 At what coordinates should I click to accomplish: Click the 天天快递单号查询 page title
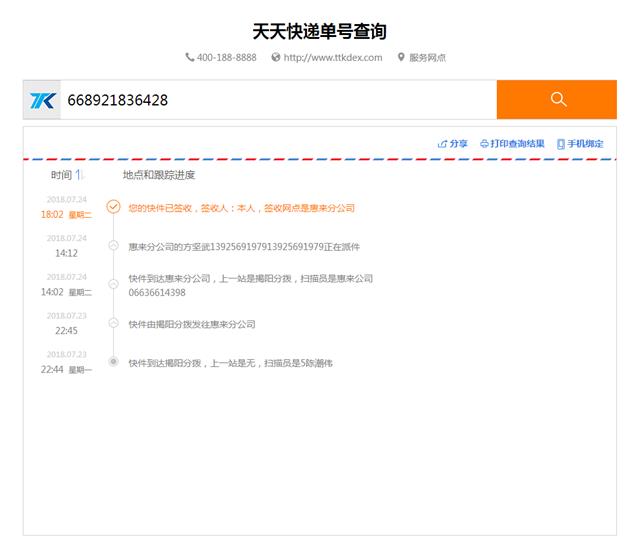click(x=320, y=31)
